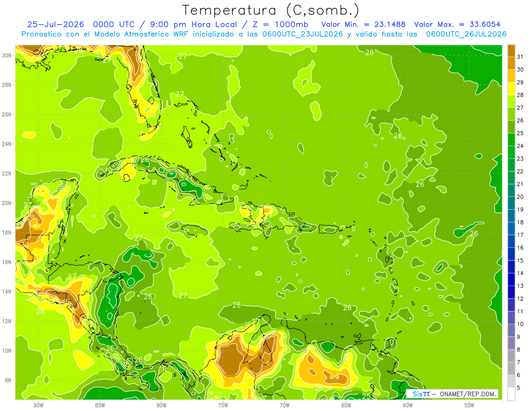Click the '28N' latitude axis label
532x411 pixels.
[7, 85]
